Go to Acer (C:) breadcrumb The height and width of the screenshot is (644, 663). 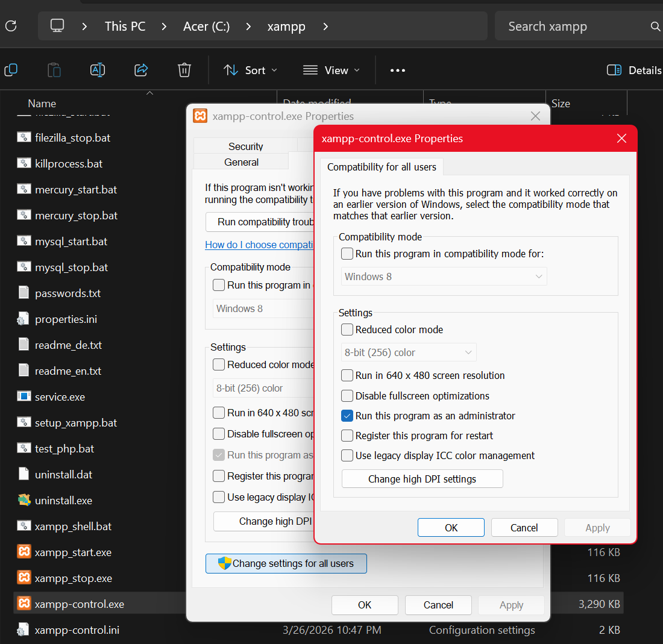click(x=206, y=26)
